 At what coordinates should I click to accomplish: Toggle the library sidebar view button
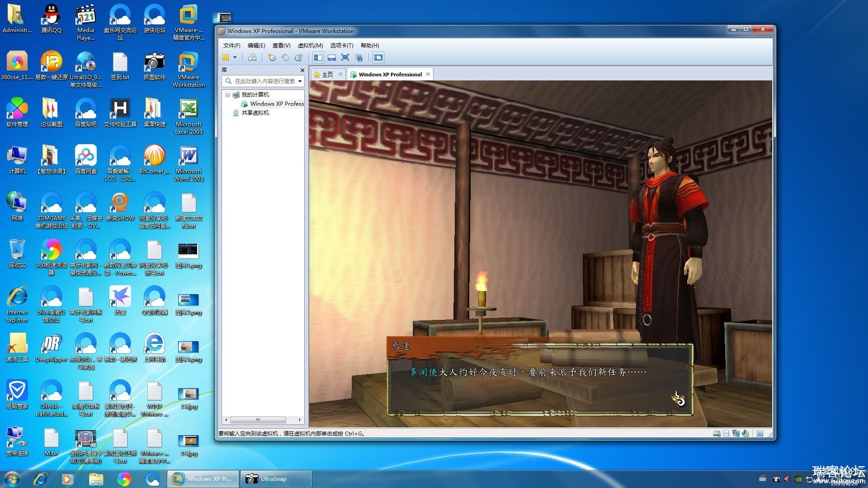tap(318, 57)
